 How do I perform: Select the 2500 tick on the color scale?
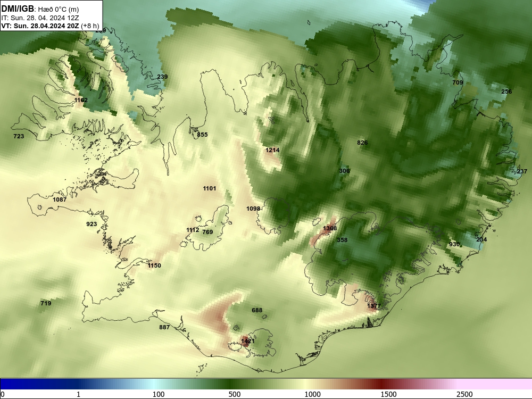click(x=464, y=394)
